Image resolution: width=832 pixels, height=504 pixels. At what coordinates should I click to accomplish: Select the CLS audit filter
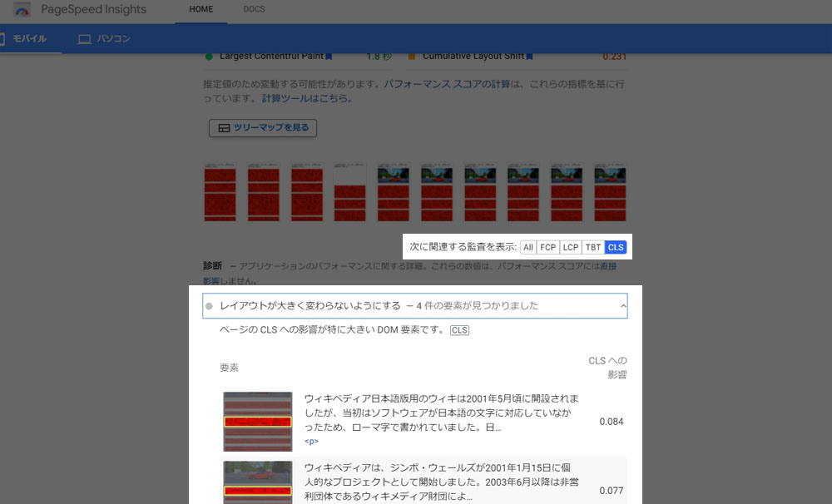616,247
